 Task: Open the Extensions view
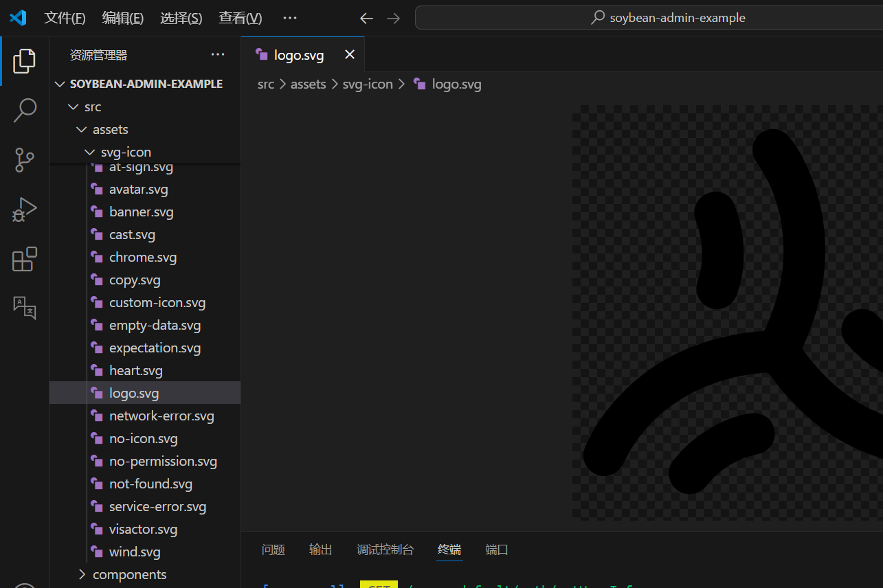click(x=24, y=259)
